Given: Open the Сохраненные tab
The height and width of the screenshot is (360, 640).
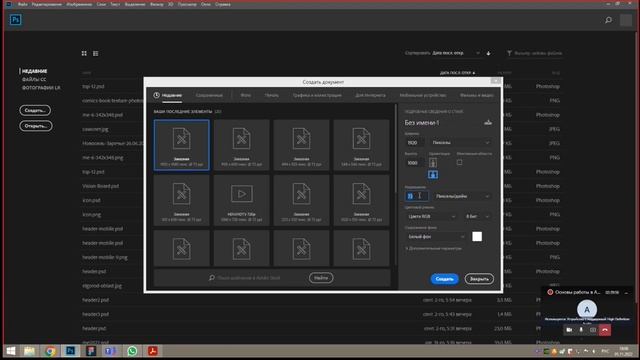Looking at the screenshot, I should tap(209, 95).
